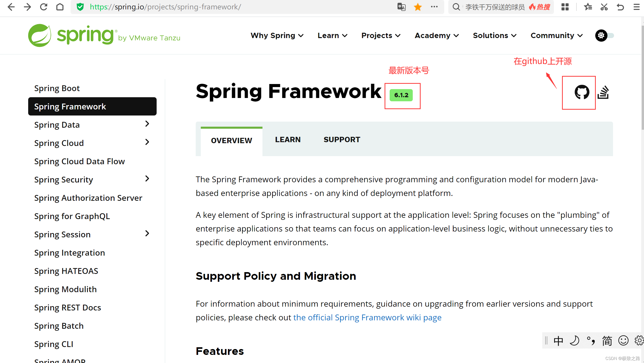Open the browser hamburger menu
Image resolution: width=644 pixels, height=363 pixels.
[x=636, y=7]
